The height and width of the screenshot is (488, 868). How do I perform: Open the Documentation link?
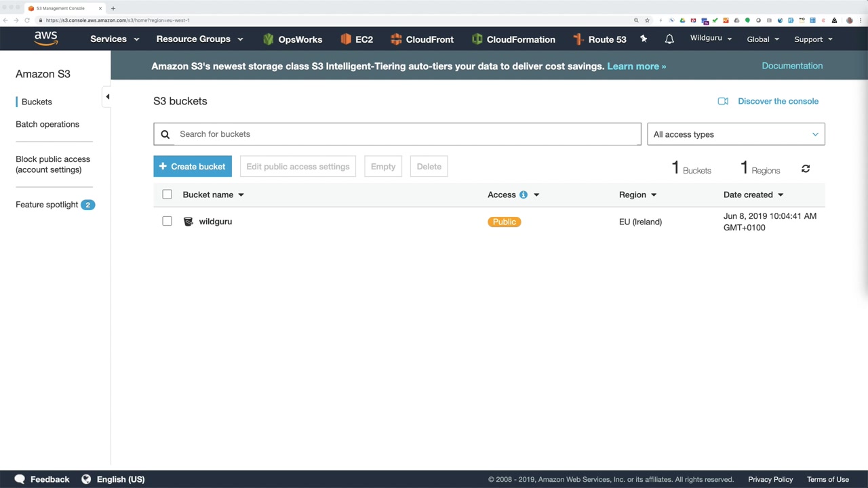(792, 66)
